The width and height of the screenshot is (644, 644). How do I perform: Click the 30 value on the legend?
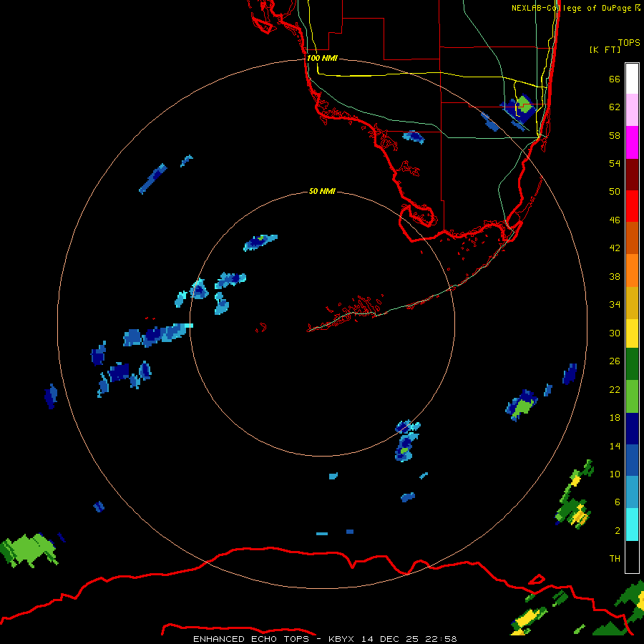615,333
